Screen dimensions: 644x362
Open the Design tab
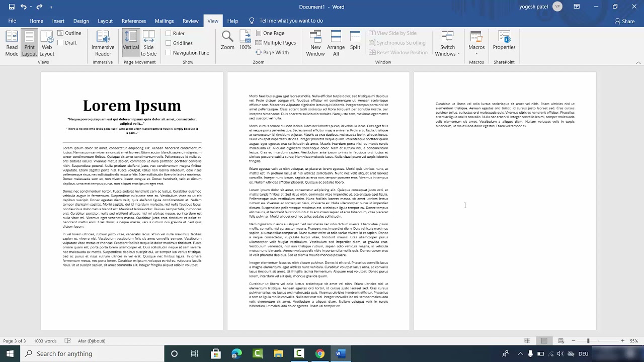click(x=81, y=21)
